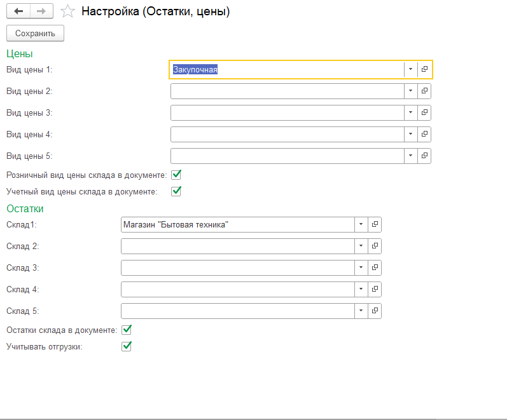Expand the Склад 5 dropdown list
This screenshot has width=507, height=420.
[x=361, y=311]
